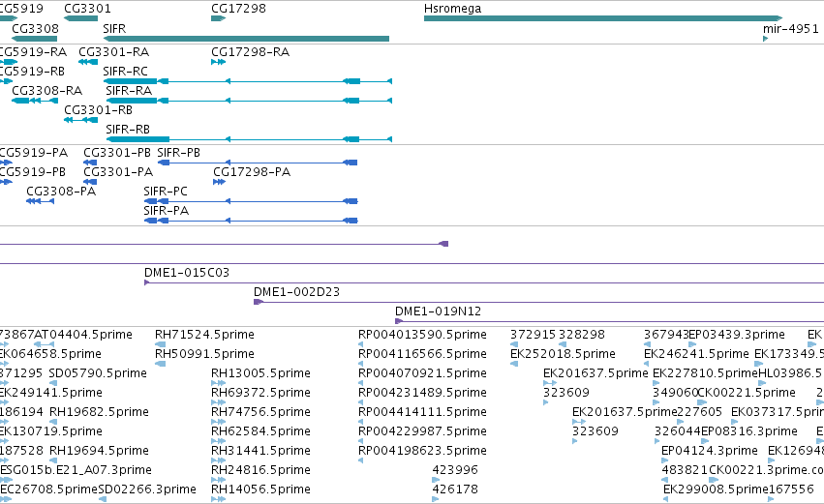Click the CG3301-RB transcript glyph
824x504 pixels.
[81, 120]
